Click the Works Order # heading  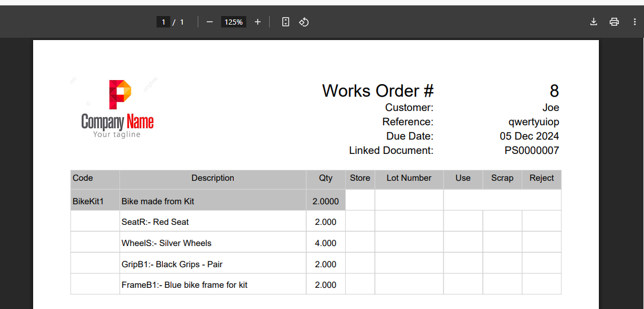click(x=378, y=90)
